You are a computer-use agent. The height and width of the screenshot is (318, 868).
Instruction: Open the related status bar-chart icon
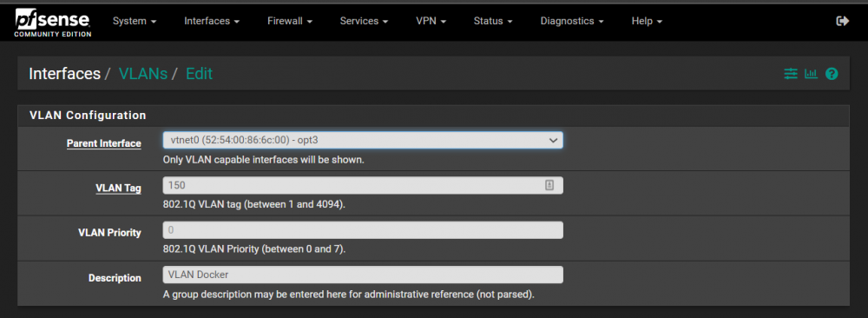(x=811, y=73)
